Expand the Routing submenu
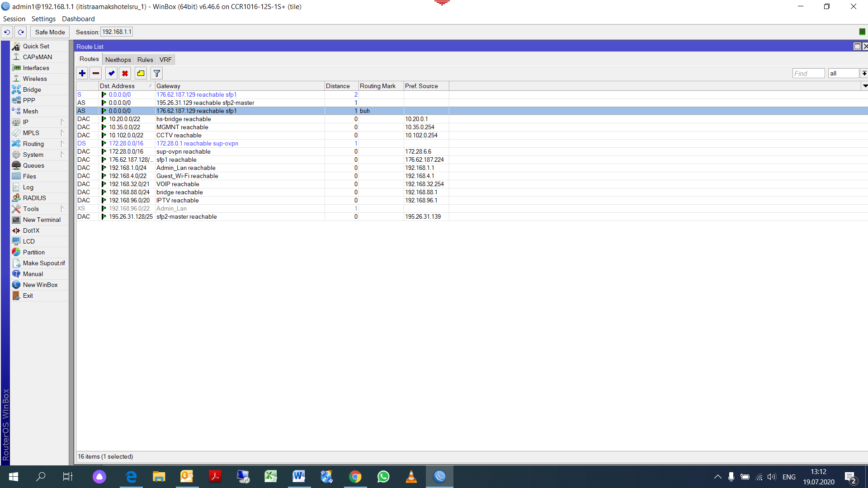 39,144
